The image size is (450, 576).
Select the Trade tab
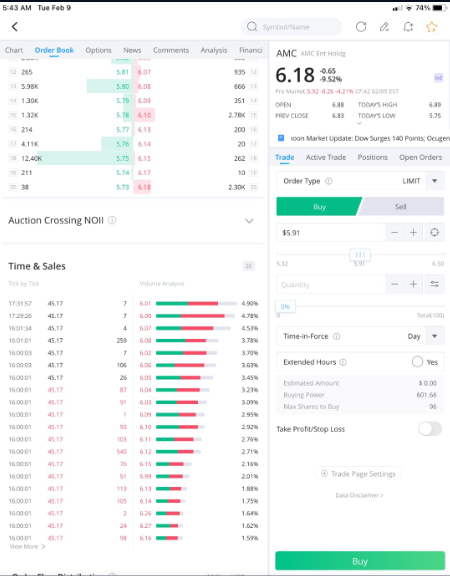285,158
